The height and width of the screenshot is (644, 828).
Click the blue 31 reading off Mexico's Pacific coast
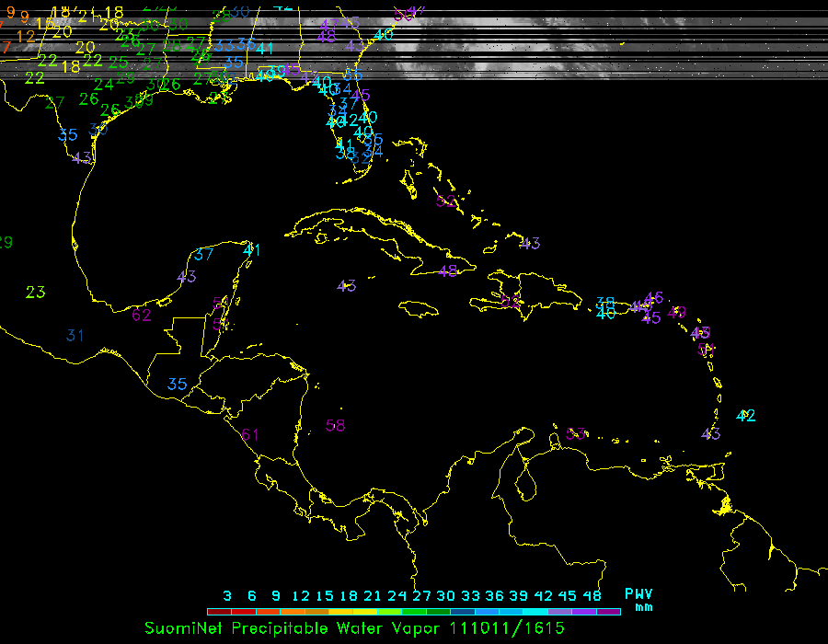(x=75, y=336)
